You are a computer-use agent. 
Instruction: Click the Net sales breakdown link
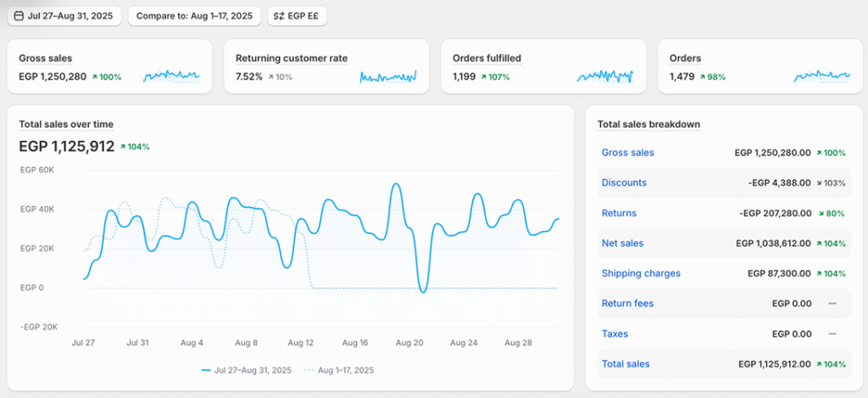tap(622, 244)
